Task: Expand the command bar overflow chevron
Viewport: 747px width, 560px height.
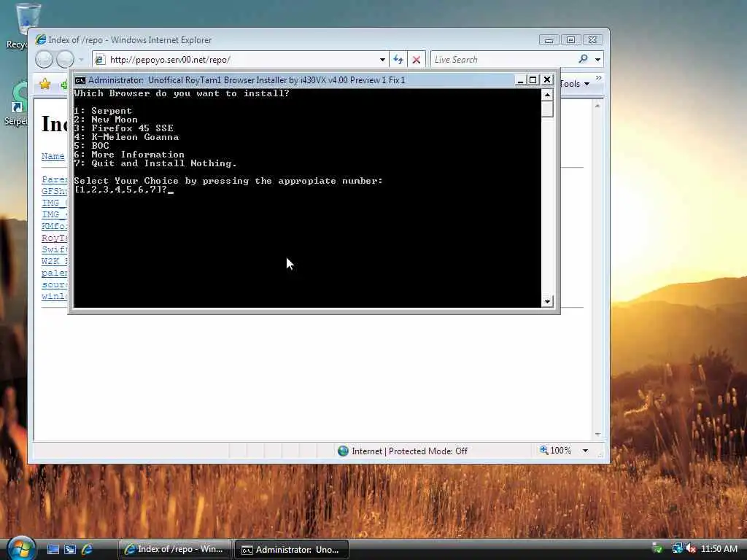Action: tap(598, 77)
